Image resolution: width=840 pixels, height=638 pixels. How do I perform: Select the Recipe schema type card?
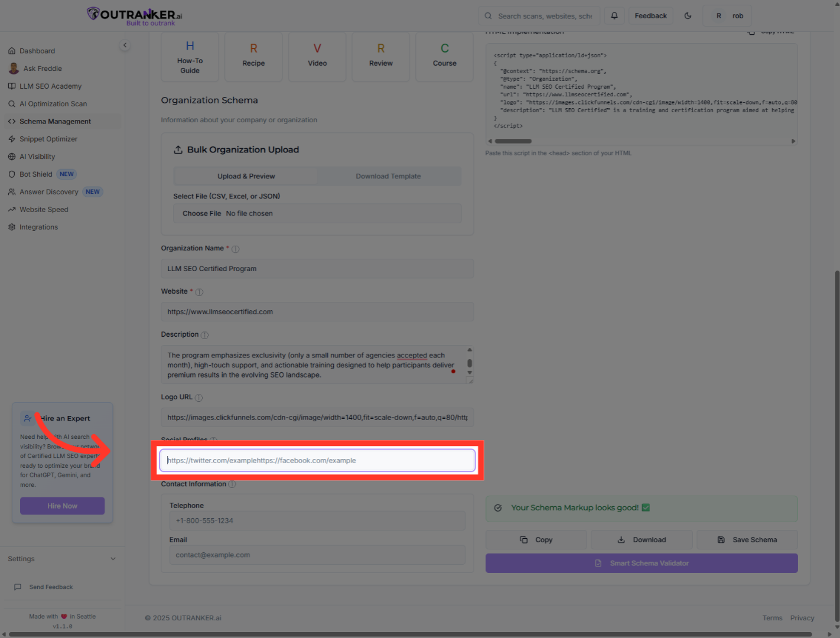coord(253,57)
